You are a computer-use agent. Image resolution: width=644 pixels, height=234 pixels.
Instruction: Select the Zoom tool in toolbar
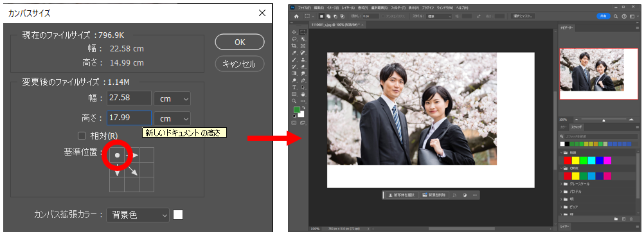click(x=294, y=101)
